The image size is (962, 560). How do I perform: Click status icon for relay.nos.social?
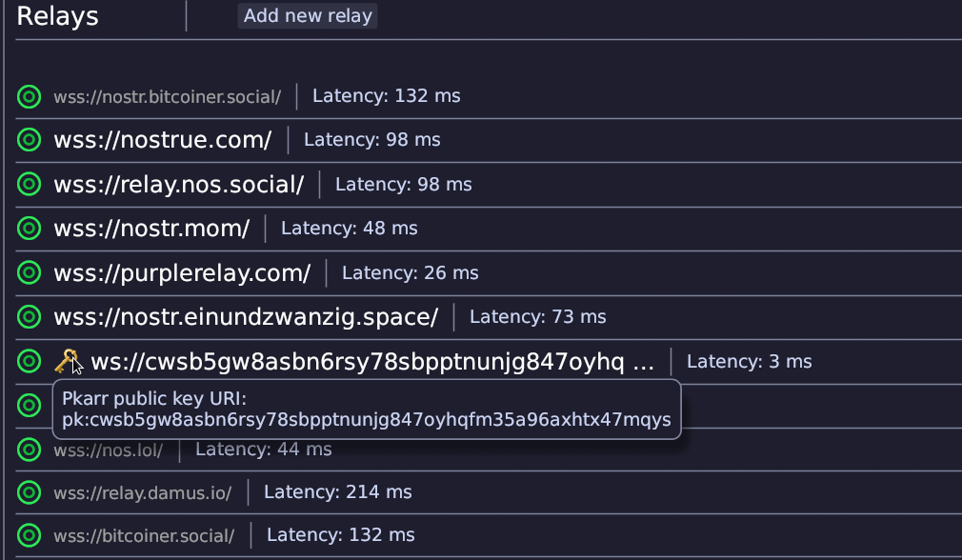tap(30, 184)
